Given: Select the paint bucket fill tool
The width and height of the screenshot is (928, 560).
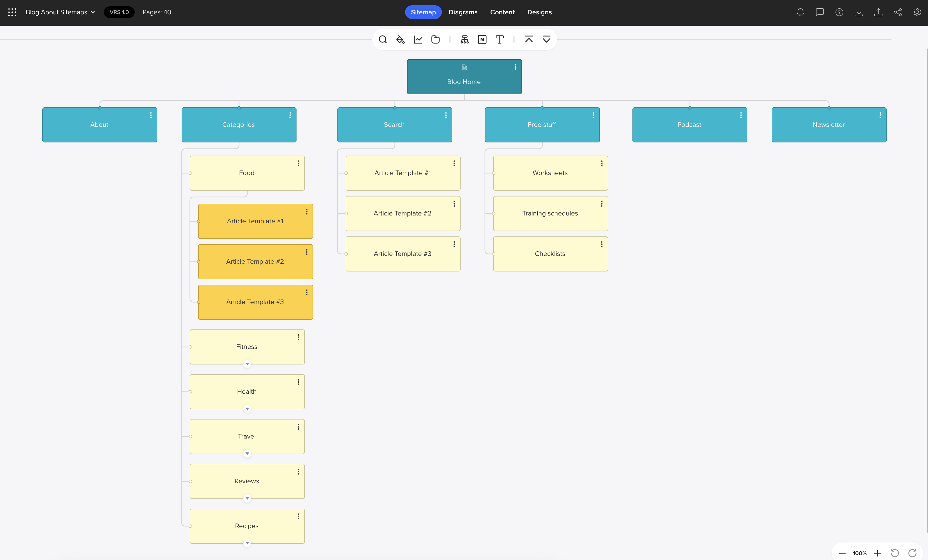Looking at the screenshot, I should point(400,39).
